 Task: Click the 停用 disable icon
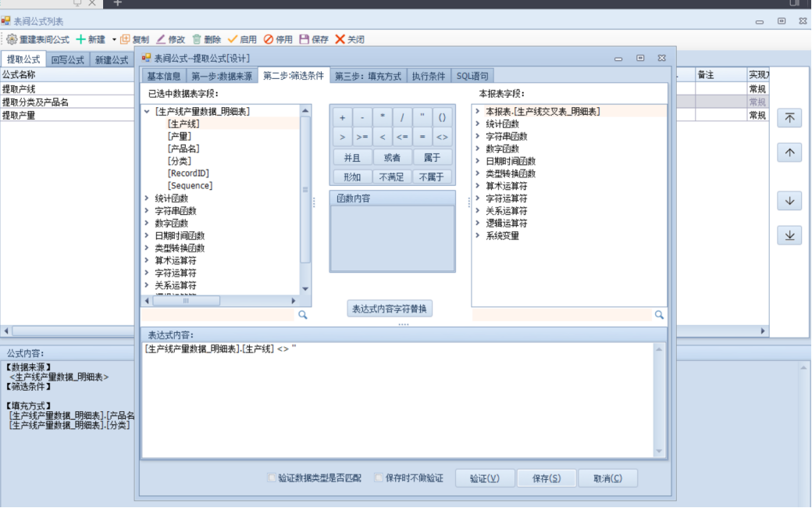(269, 39)
